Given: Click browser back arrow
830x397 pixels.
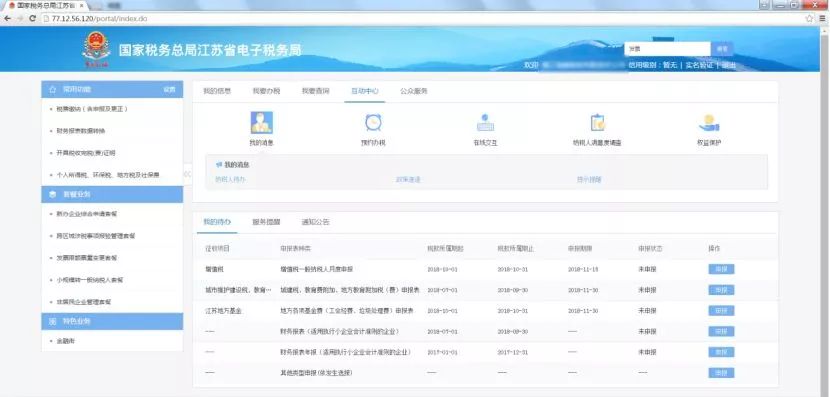Looking at the screenshot, I should [x=7, y=19].
